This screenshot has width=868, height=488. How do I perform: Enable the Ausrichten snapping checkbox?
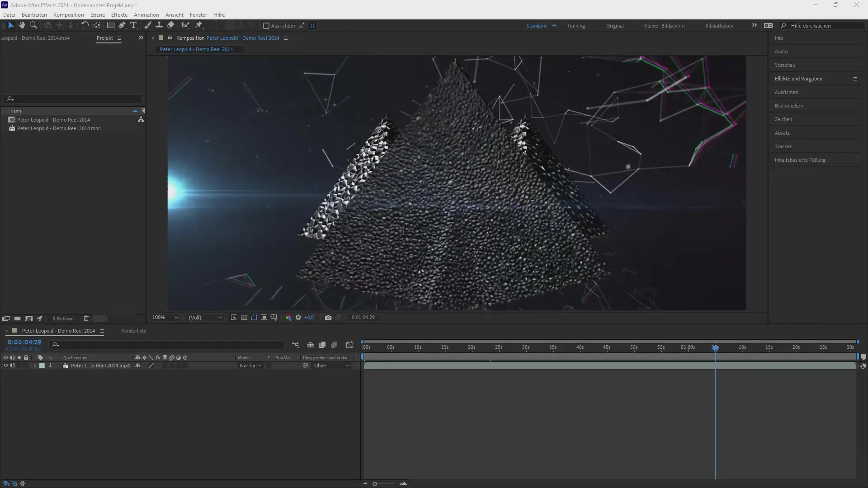pyautogui.click(x=266, y=26)
